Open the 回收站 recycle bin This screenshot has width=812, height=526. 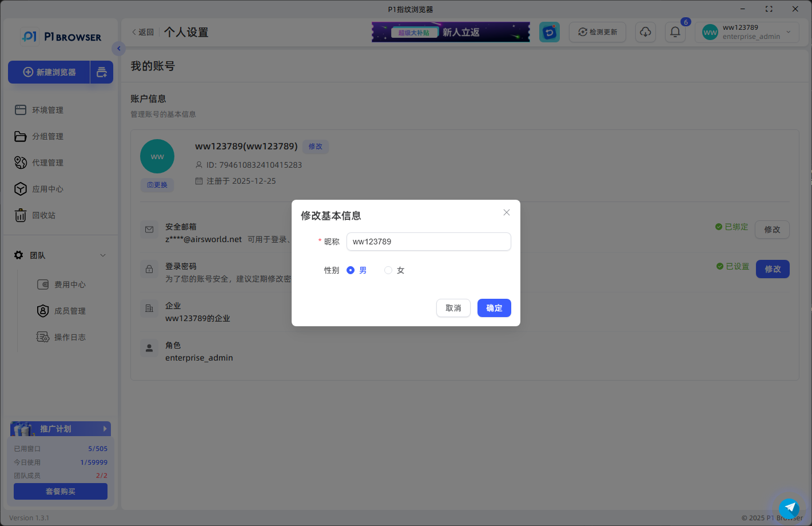tap(43, 215)
